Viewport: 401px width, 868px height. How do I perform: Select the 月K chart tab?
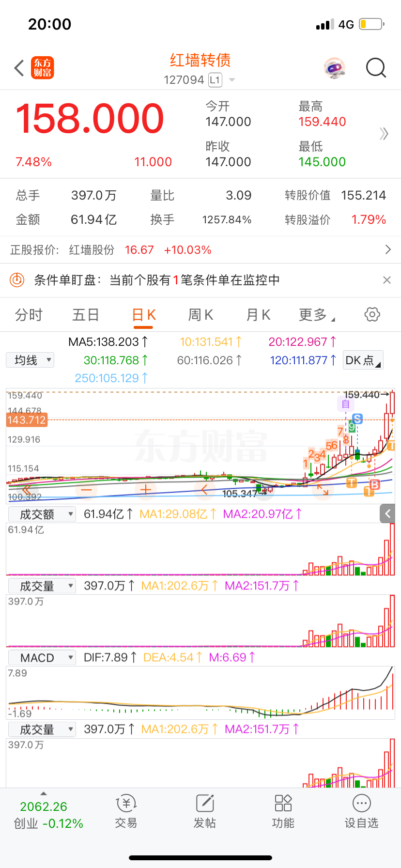point(258,315)
